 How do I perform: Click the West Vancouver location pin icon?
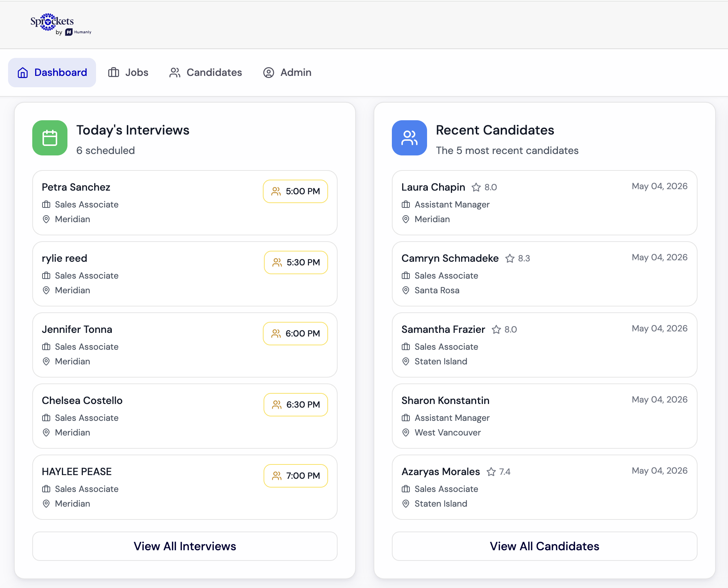pyautogui.click(x=406, y=433)
